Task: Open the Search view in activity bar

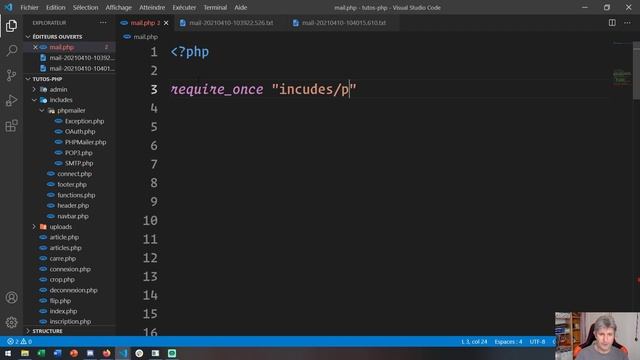Action: (x=11, y=51)
